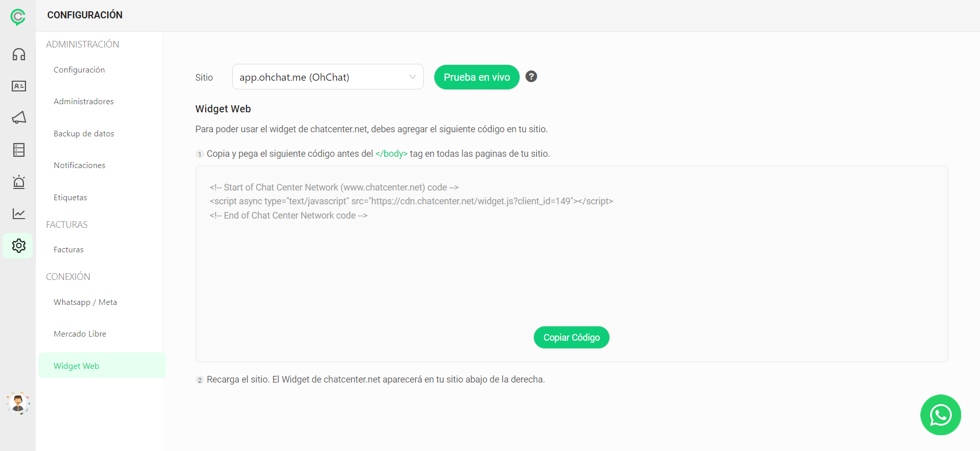Open Administradores menu item

[84, 102]
